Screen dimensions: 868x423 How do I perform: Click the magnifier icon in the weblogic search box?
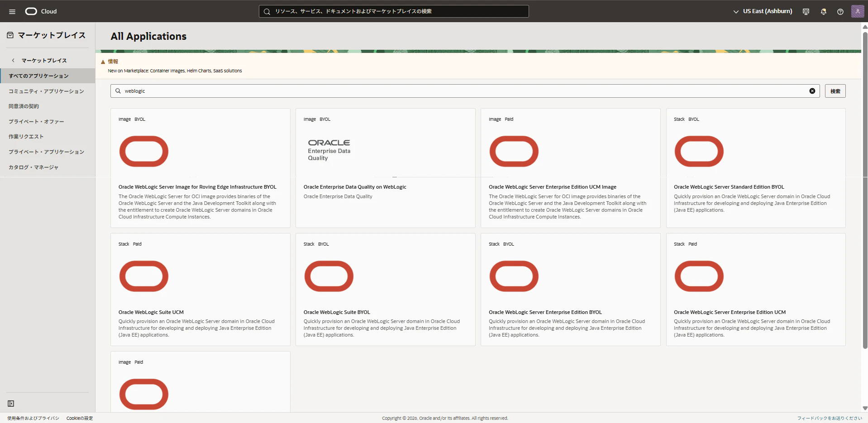118,91
